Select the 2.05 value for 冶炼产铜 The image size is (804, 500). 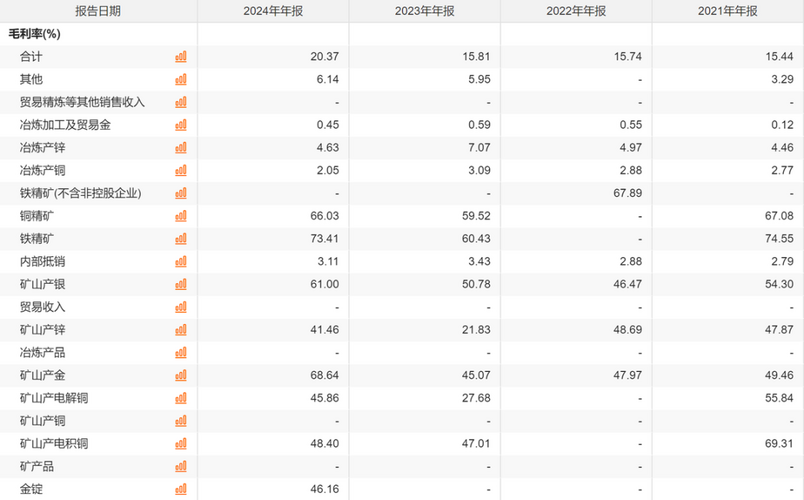[x=328, y=170]
